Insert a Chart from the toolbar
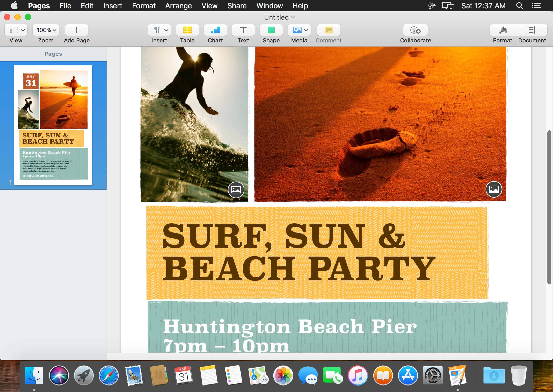Image resolution: width=553 pixels, height=392 pixels. click(215, 30)
